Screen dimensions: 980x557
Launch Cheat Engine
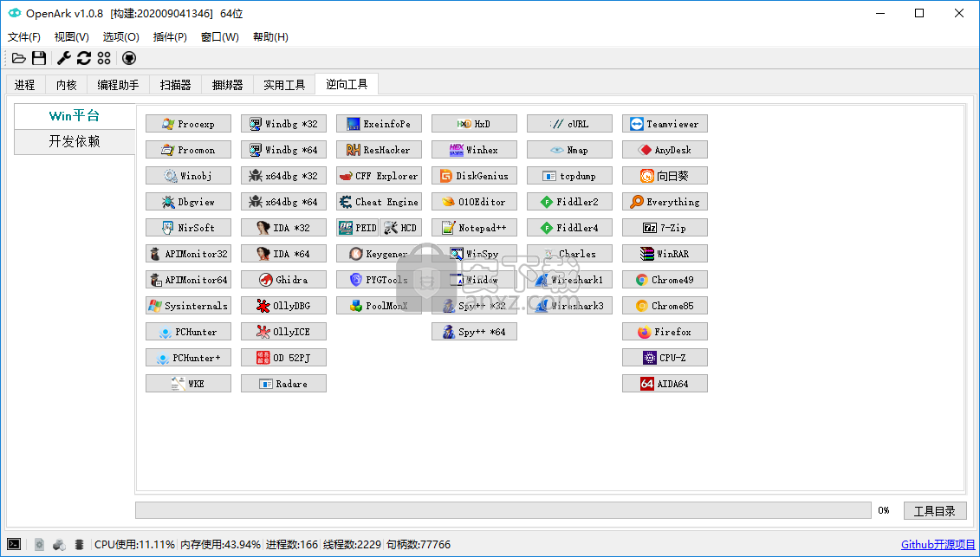point(379,202)
